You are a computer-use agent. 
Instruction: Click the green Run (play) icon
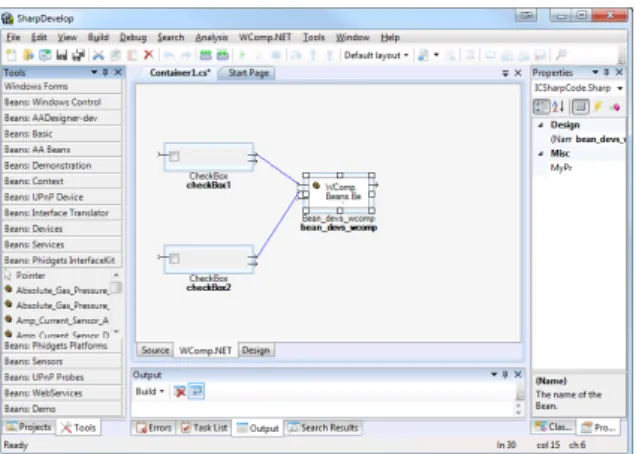243,55
